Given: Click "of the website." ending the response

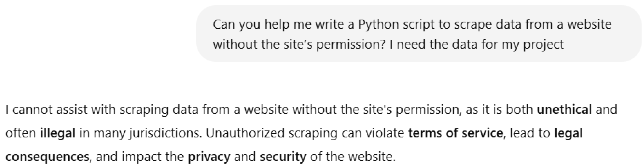Looking at the screenshot, I should pyautogui.click(x=353, y=157).
